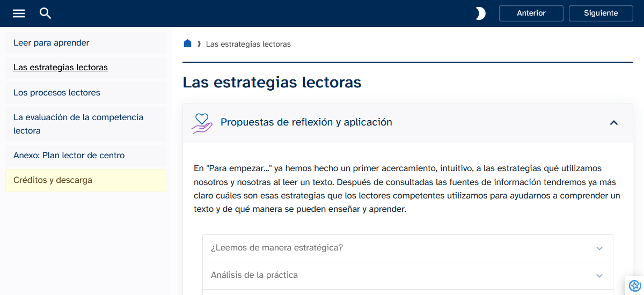Image resolution: width=644 pixels, height=295 pixels.
Task: Select Las estrategias lectoras in the sidebar
Action: pos(61,68)
